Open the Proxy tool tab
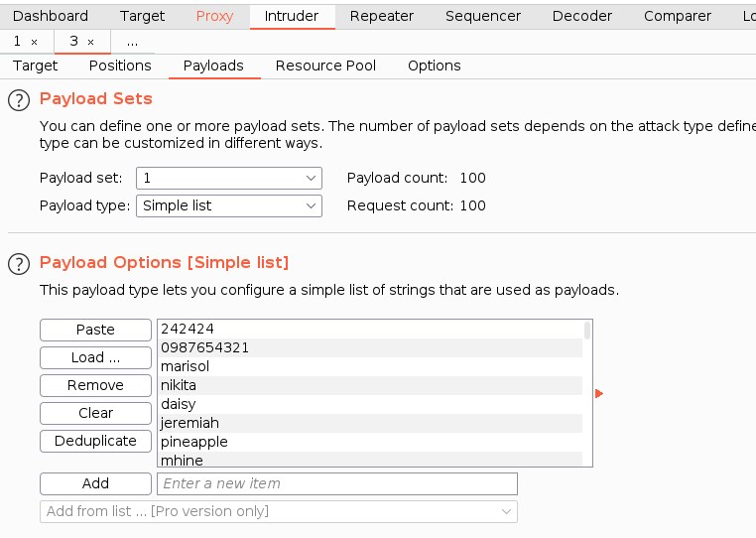Viewport: 756px width, 538px height. (x=214, y=16)
